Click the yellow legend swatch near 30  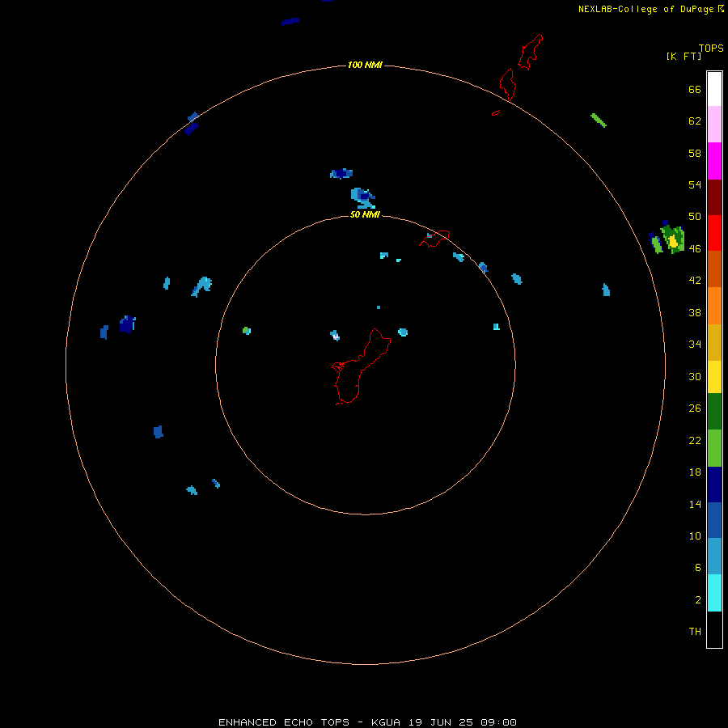[714, 377]
